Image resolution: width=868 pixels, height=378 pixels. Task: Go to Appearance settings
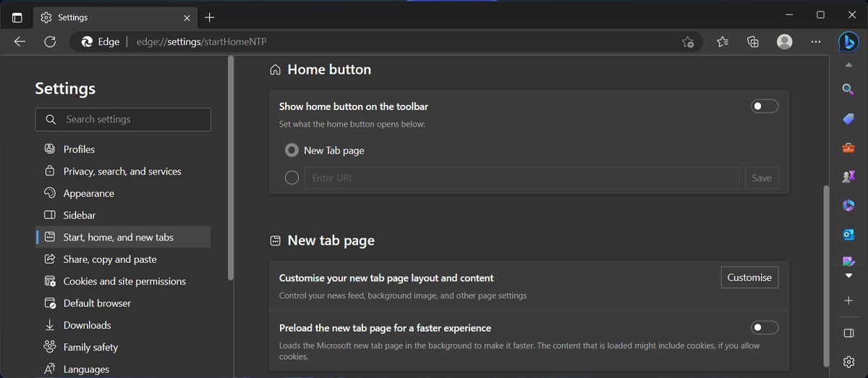coord(123,193)
